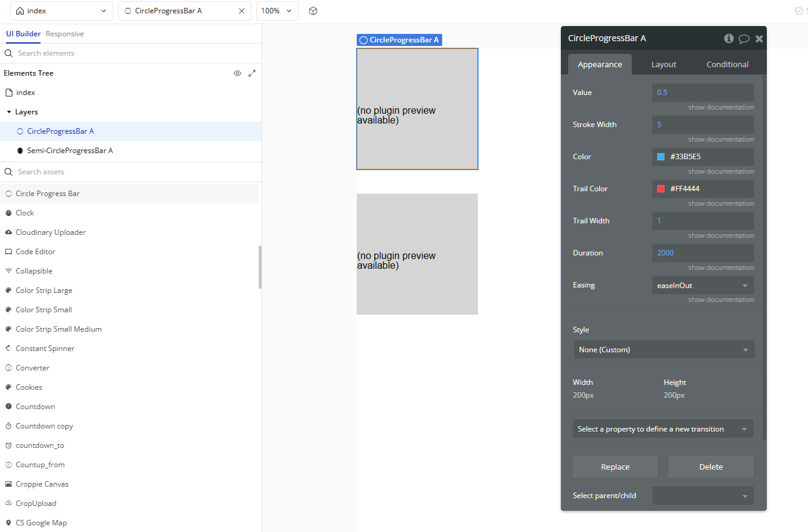Click the Replace button
Viewport: 808px width, 532px height.
point(615,467)
